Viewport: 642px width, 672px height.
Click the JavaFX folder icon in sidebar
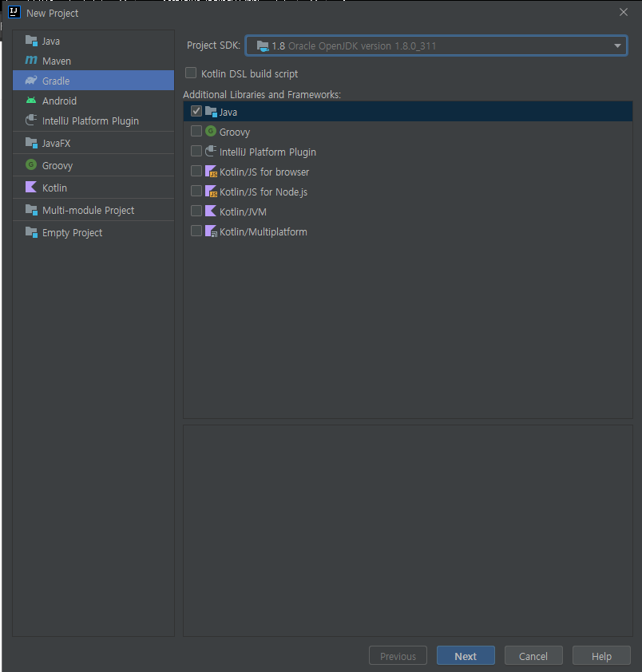pyautogui.click(x=31, y=143)
